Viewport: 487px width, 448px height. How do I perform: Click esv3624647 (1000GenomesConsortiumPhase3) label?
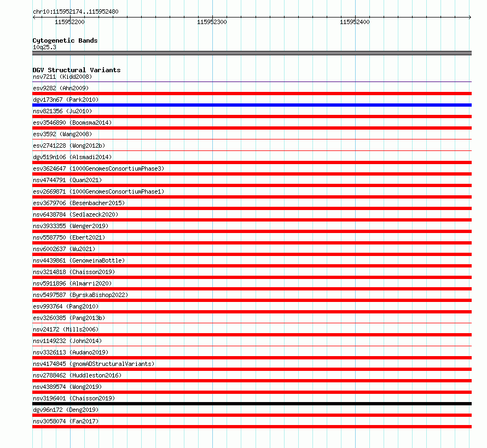pyautogui.click(x=98, y=168)
